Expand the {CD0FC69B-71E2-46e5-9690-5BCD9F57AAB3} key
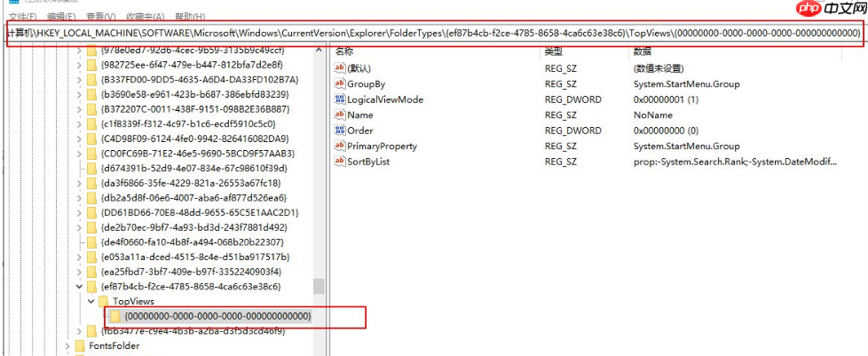The width and height of the screenshot is (868, 356). point(78,154)
